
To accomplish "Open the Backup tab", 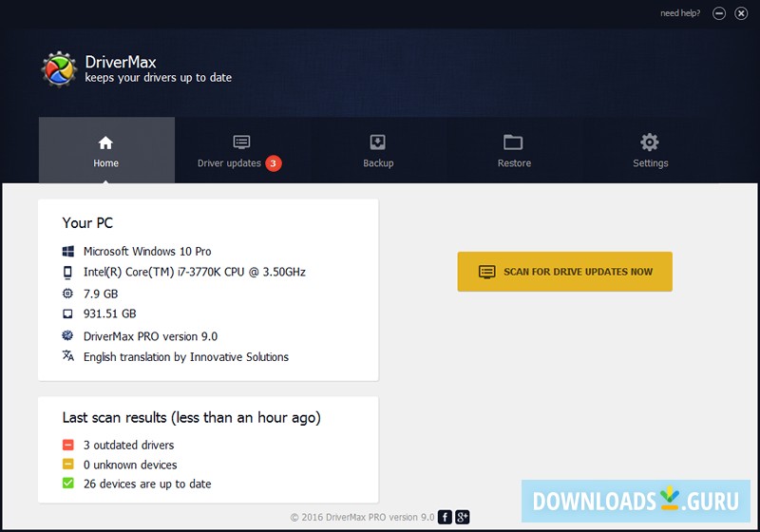I will 378,150.
